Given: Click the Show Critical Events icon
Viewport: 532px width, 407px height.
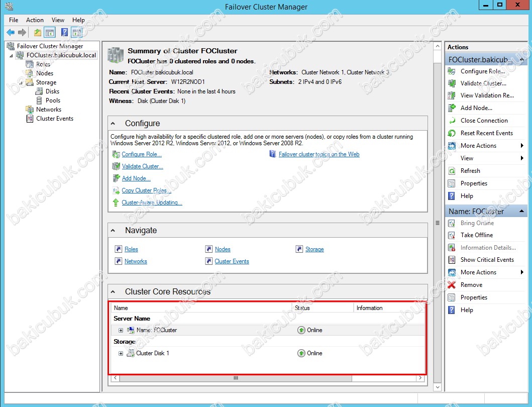Looking at the screenshot, I should [x=452, y=260].
